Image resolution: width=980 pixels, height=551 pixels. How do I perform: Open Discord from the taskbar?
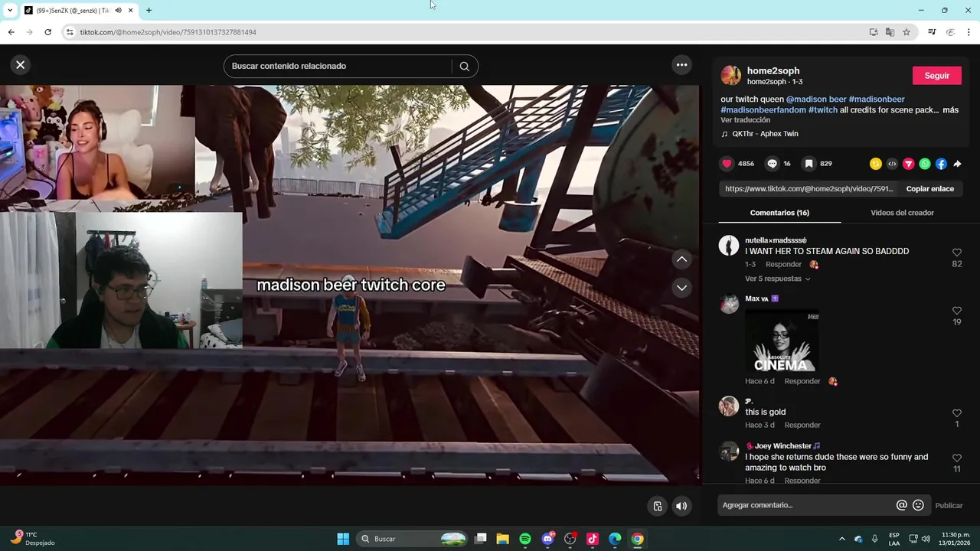pyautogui.click(x=547, y=539)
